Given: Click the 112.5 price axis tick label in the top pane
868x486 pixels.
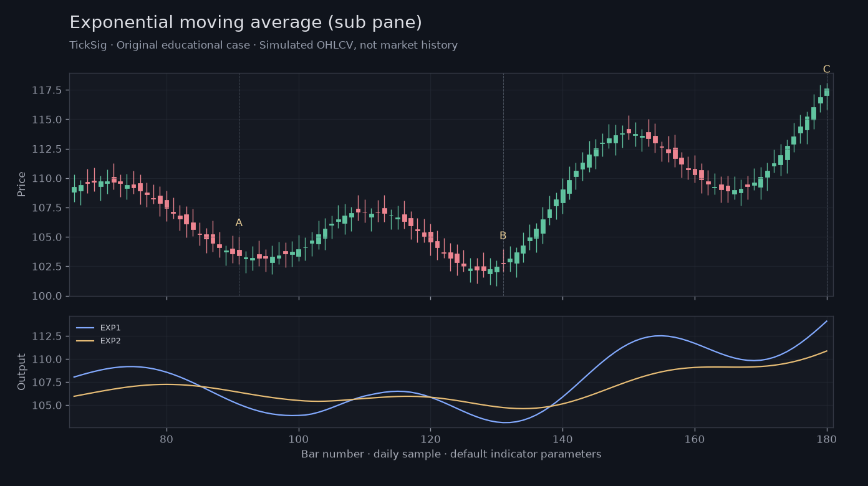Looking at the screenshot, I should point(47,149).
